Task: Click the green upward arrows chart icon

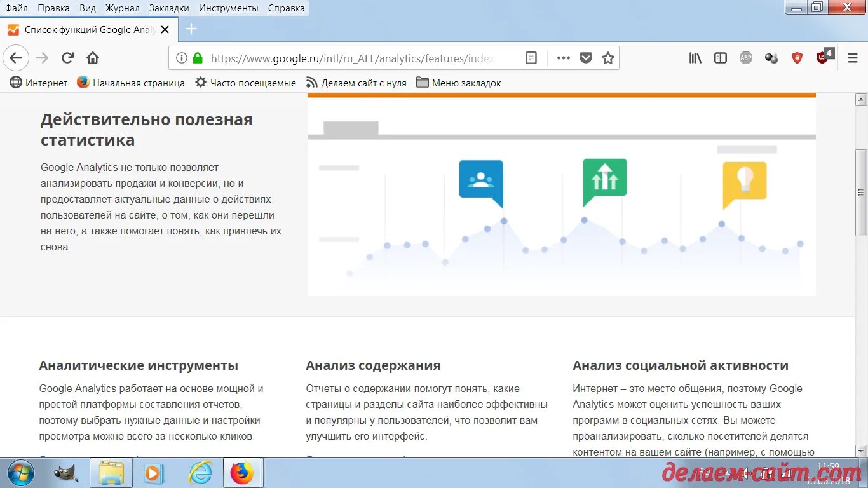Action: click(x=604, y=182)
